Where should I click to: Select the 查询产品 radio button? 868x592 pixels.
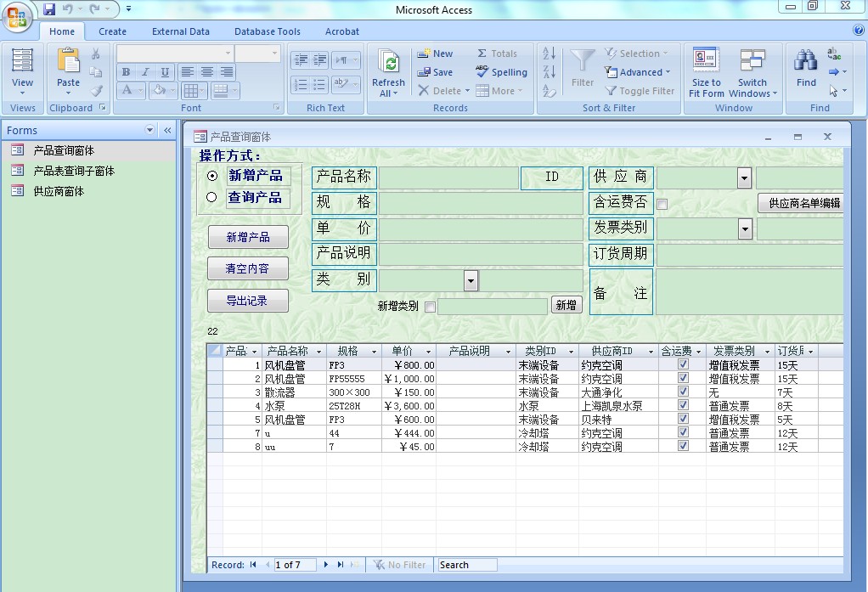212,198
